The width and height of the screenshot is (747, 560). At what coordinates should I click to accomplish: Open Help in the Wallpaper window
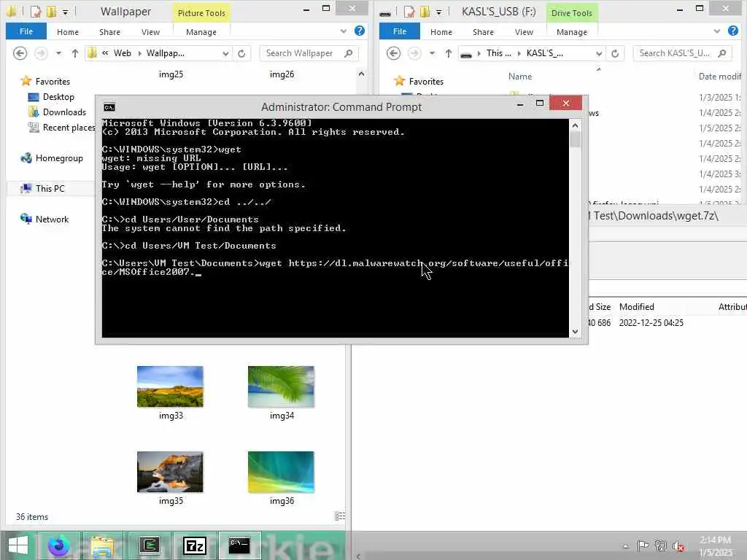[x=360, y=31]
